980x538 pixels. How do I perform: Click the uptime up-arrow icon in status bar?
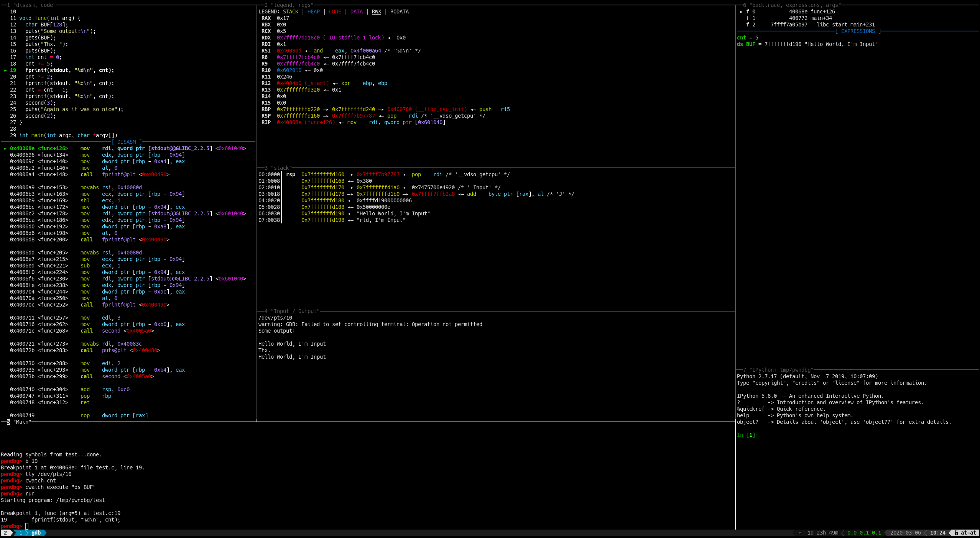click(800, 533)
